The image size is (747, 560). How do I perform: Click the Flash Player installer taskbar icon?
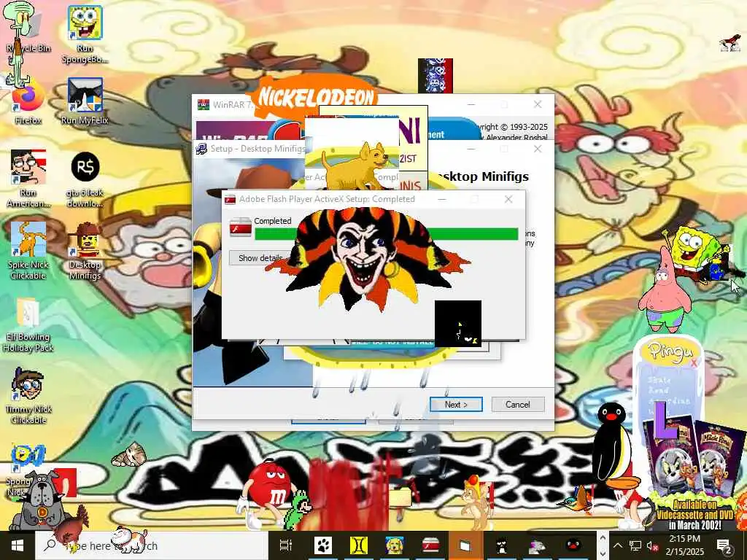[430, 545]
